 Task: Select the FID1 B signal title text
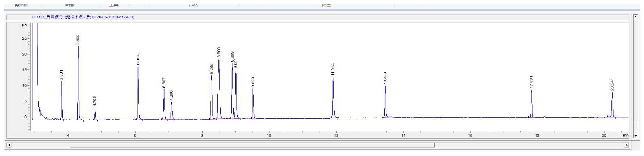pos(83,17)
